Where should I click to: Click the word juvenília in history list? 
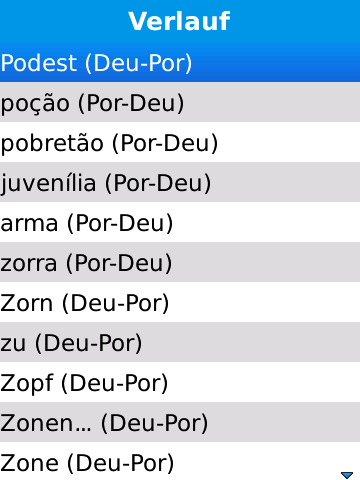[x=48, y=183]
